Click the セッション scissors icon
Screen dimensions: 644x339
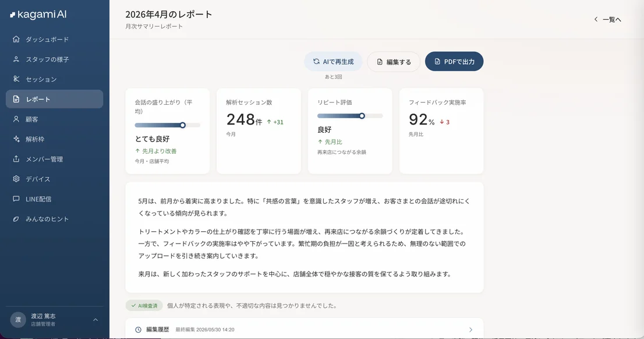16,79
